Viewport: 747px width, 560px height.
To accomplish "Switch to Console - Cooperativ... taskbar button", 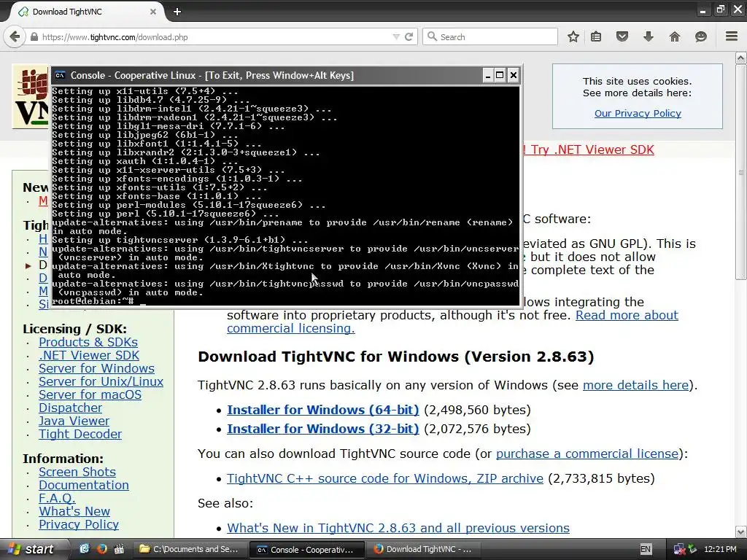I will tap(307, 550).
